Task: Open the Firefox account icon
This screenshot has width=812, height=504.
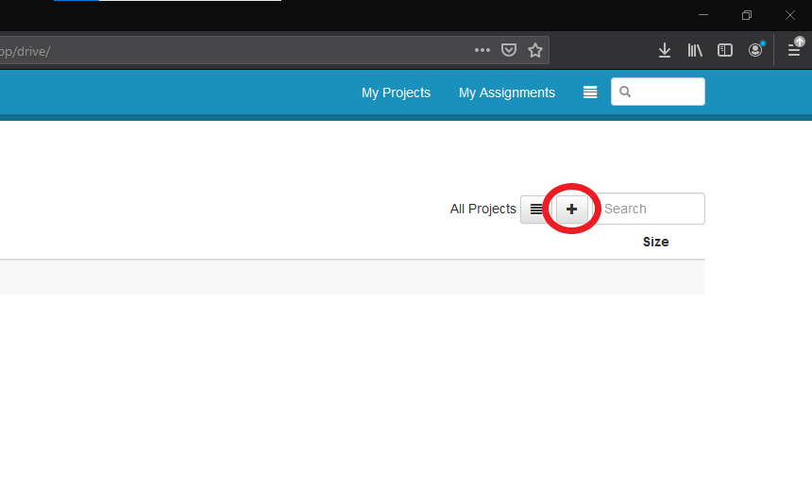Action: point(755,50)
